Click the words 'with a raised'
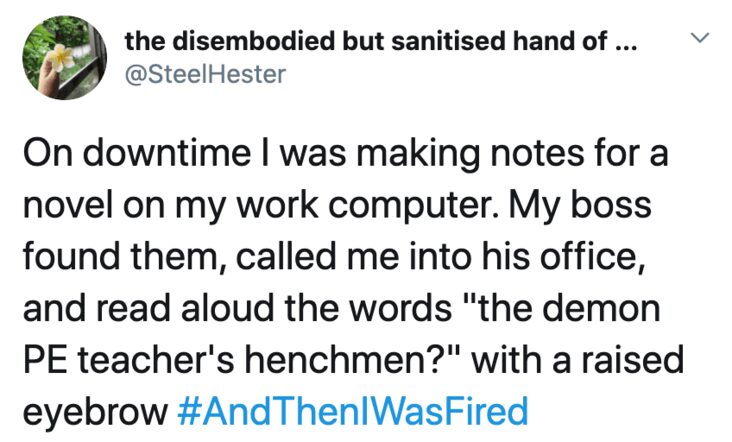 [577, 360]
